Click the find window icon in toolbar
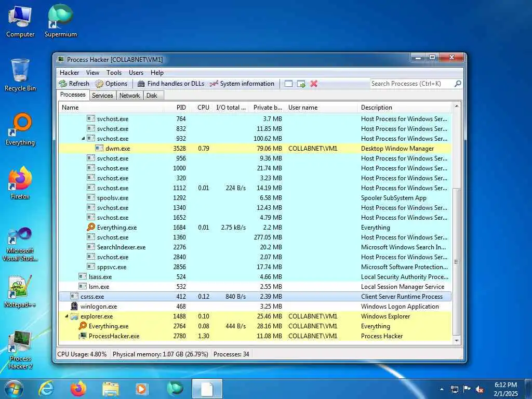Viewport: 532px width, 399px height. pyautogui.click(x=288, y=84)
